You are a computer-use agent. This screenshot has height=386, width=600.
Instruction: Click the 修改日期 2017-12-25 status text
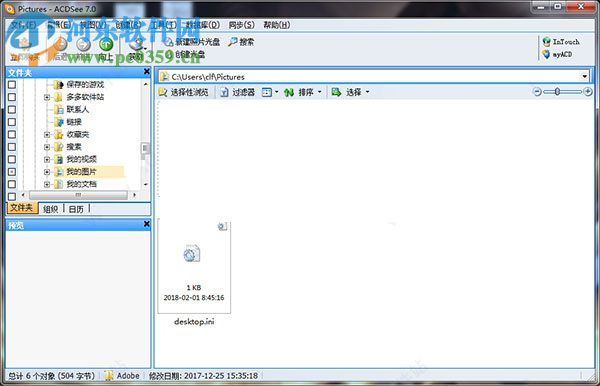click(203, 376)
